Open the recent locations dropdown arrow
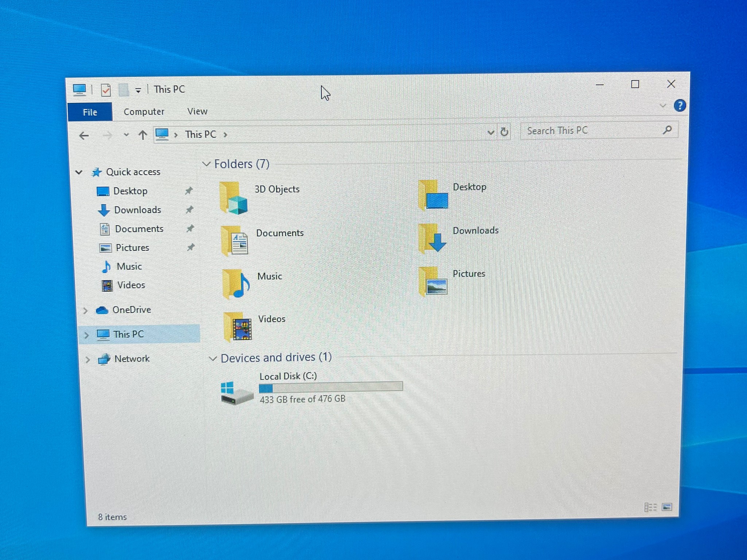Screen dimensions: 747x560 (x=126, y=135)
